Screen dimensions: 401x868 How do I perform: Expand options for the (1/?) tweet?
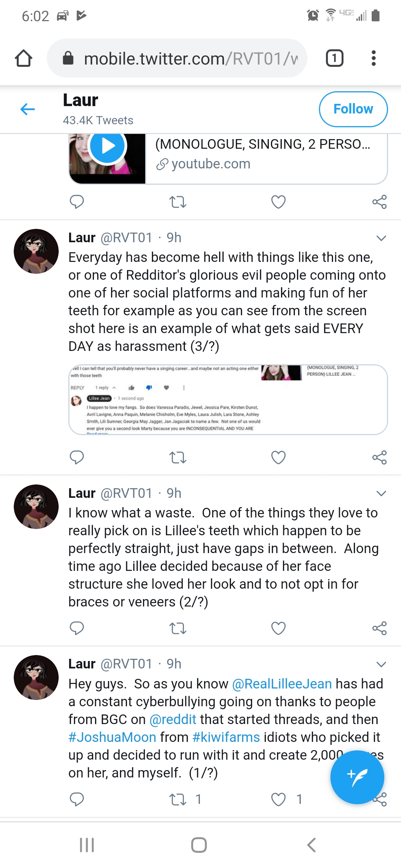tap(381, 664)
